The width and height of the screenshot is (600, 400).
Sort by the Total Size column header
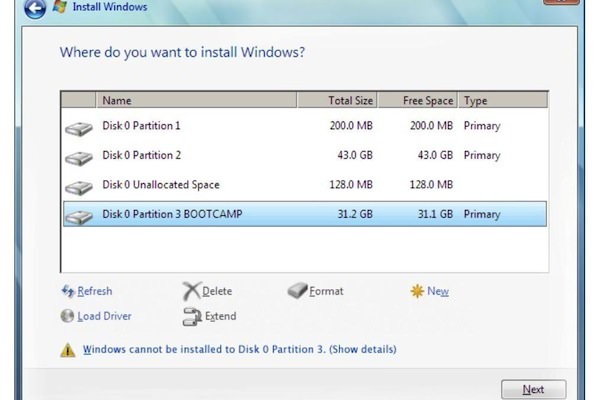337,100
